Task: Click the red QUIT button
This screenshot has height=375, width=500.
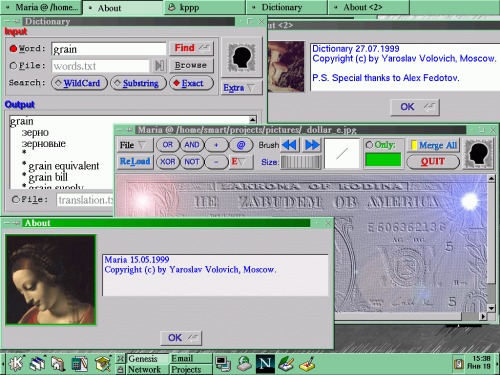Action: click(433, 162)
